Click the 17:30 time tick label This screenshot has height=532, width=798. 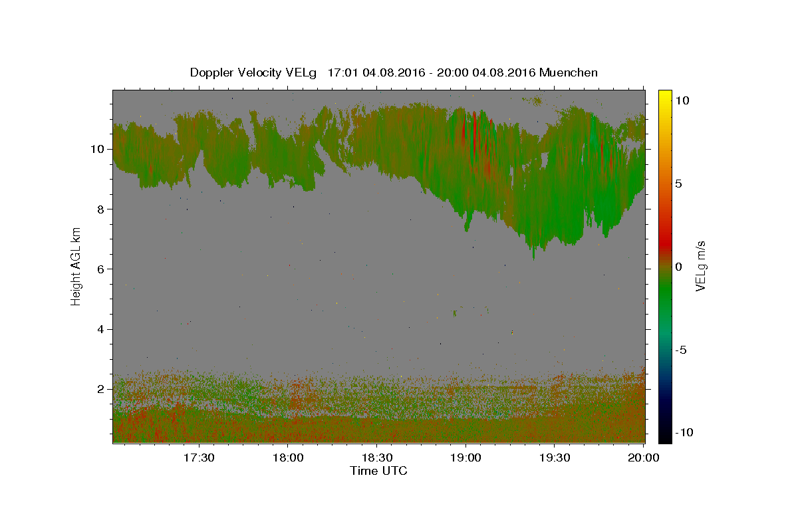[x=198, y=458]
